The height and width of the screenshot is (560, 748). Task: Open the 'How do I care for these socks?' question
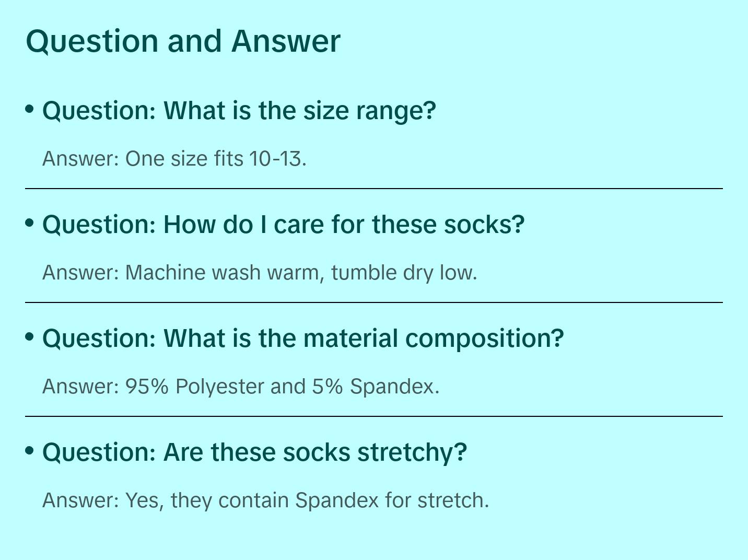(x=283, y=225)
